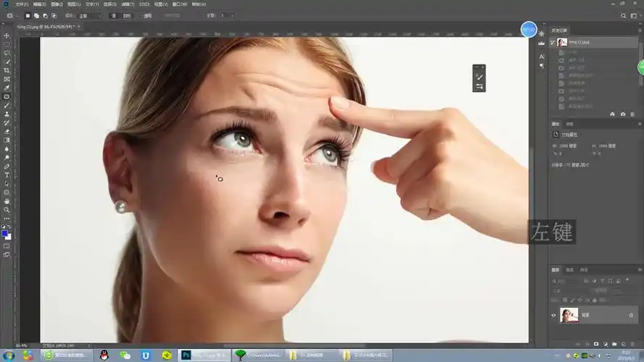This screenshot has width=644, height=362.
Task: Select the Eyedropper tool
Action: [x=7, y=88]
